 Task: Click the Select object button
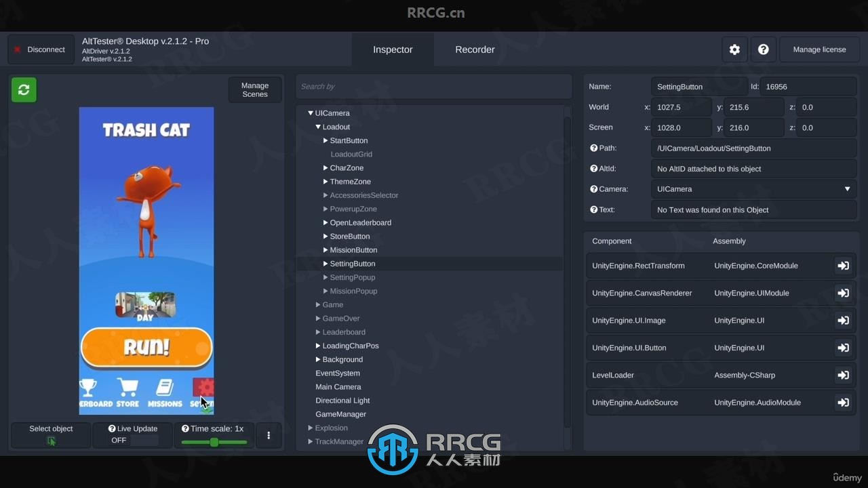click(51, 436)
